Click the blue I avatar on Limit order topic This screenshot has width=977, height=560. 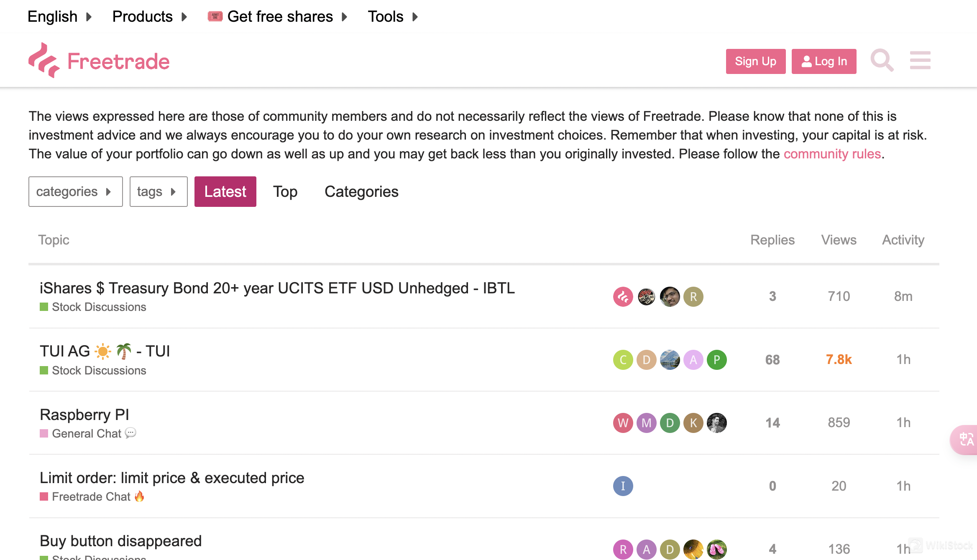click(x=623, y=486)
